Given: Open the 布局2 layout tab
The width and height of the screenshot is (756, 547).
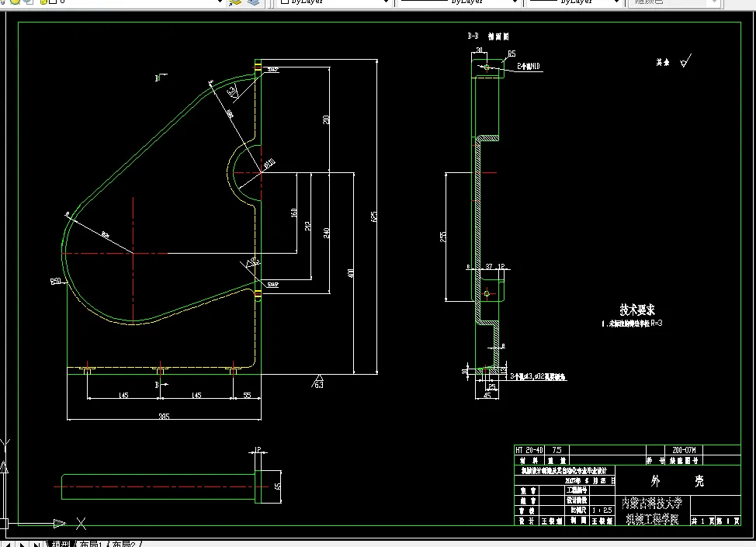Looking at the screenshot, I should coord(124,544).
